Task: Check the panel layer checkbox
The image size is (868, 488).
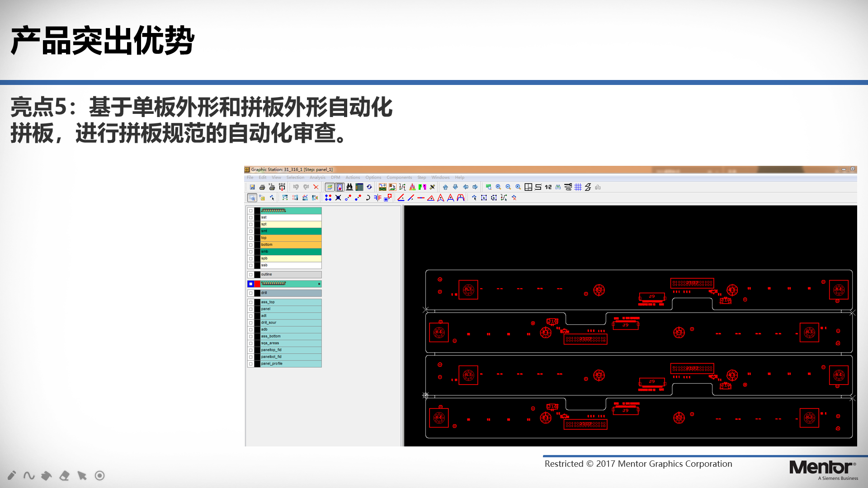Action: [251, 310]
